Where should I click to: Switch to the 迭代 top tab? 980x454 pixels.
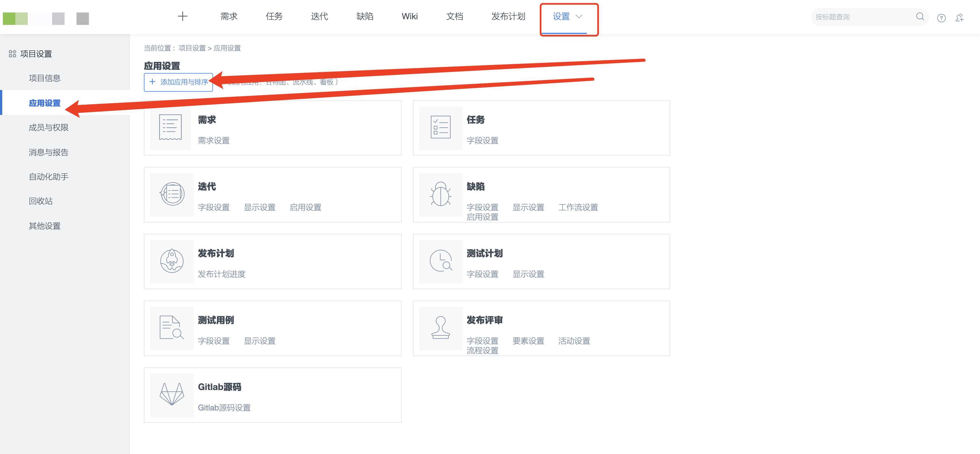point(319,16)
